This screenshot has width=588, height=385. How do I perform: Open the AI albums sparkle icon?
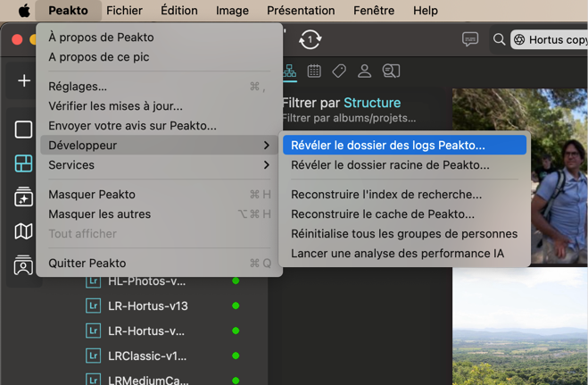coord(23,197)
